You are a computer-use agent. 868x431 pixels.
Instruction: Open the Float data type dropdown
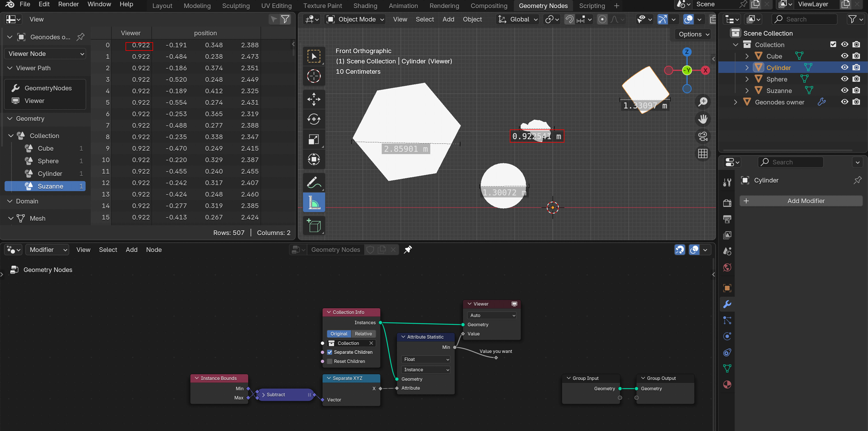(x=426, y=359)
